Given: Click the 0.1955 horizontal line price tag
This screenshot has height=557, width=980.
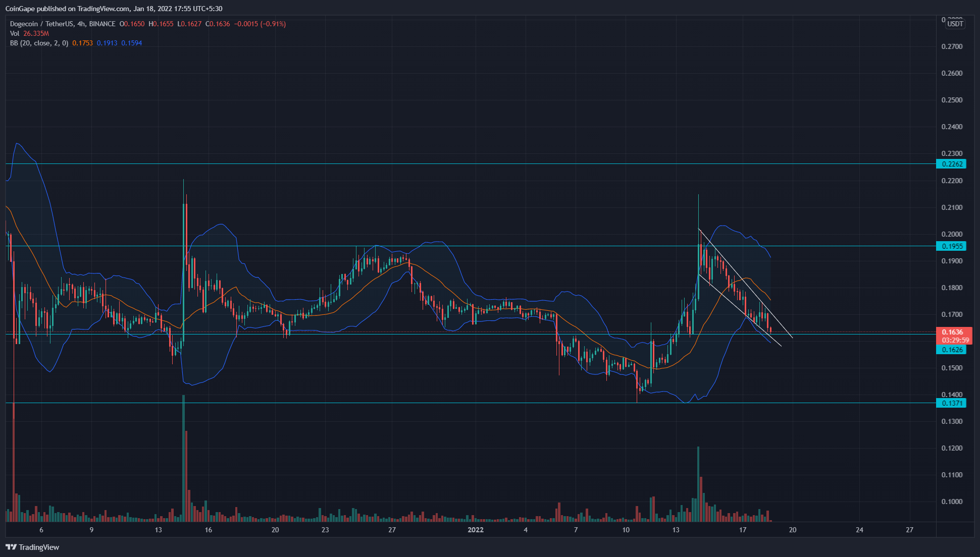Looking at the screenshot, I should (x=951, y=246).
